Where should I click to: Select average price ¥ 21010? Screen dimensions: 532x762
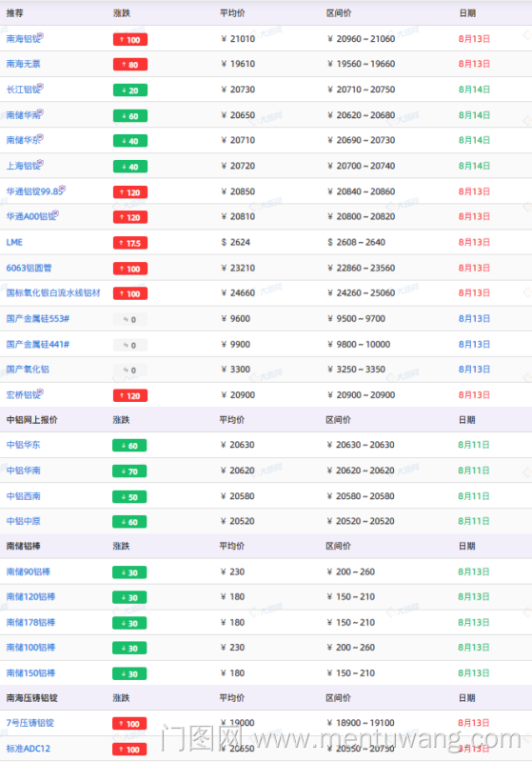[x=238, y=39]
